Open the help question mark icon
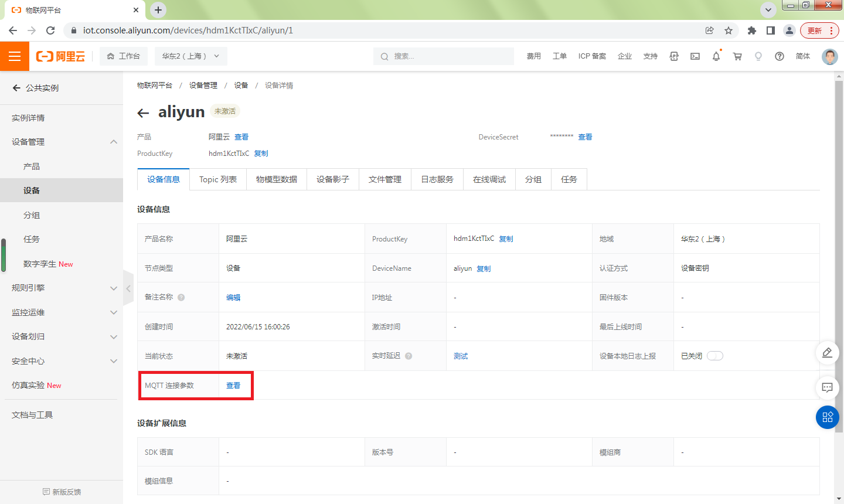844x504 pixels. pos(780,56)
